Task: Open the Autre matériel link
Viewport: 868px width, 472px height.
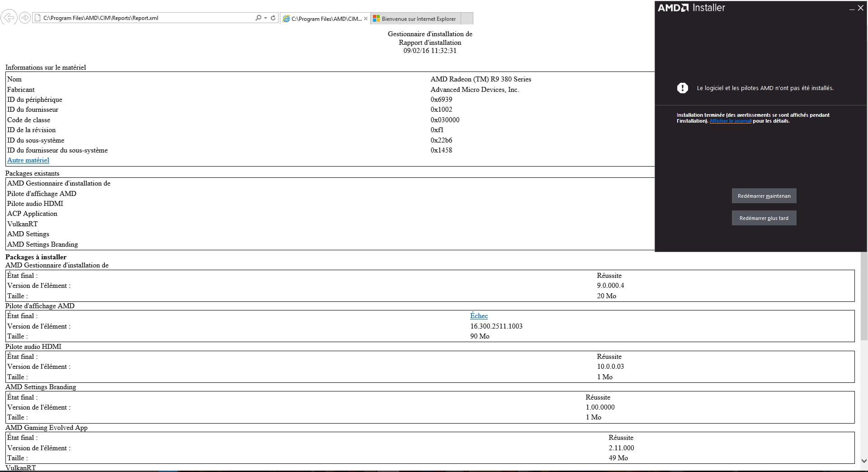Action: coord(28,160)
